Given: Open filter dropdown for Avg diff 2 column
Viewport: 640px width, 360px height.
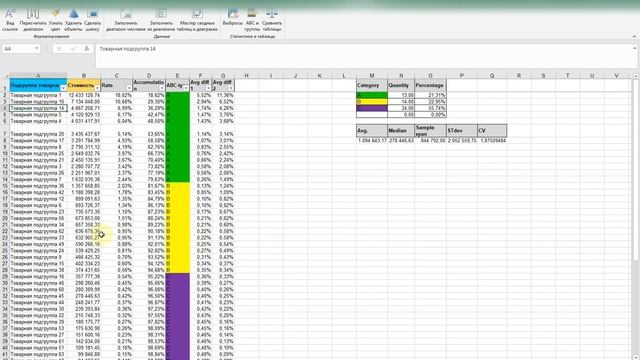Looking at the screenshot, I should (x=231, y=88).
